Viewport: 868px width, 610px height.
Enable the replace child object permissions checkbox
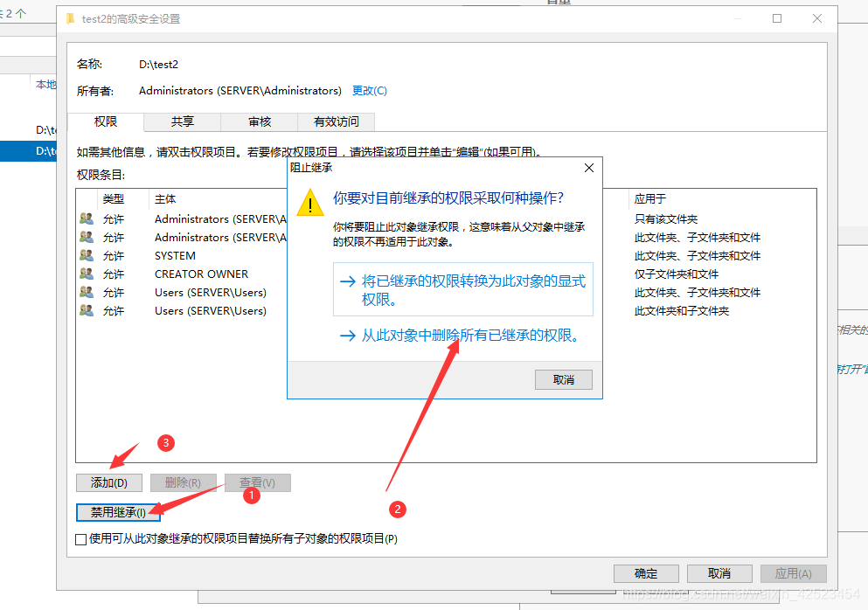(x=80, y=539)
